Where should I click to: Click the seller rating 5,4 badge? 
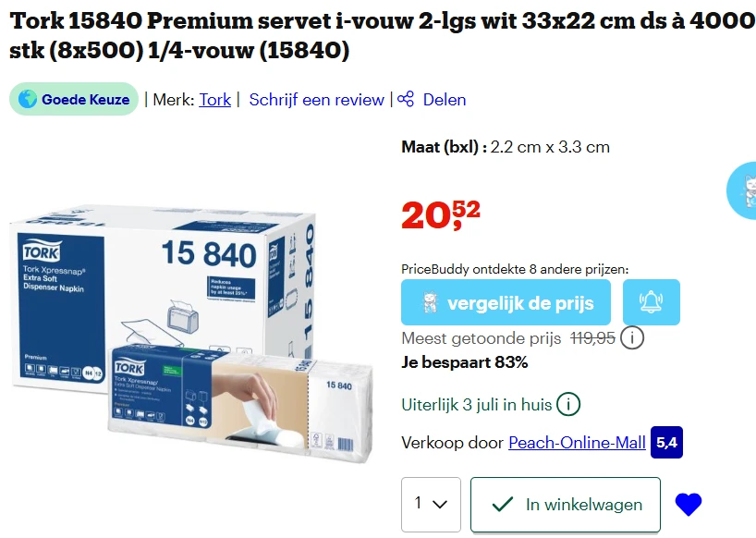click(x=666, y=442)
